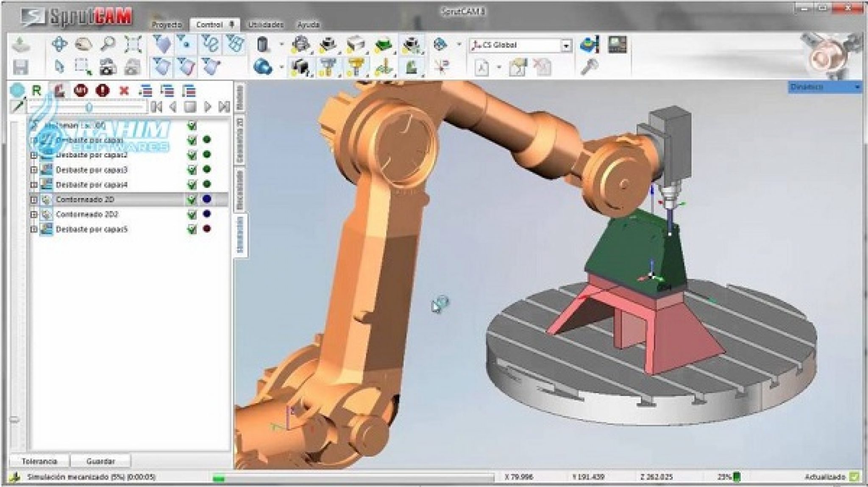Click the pan view tool icon
The width and height of the screenshot is (868, 487).
(59, 44)
